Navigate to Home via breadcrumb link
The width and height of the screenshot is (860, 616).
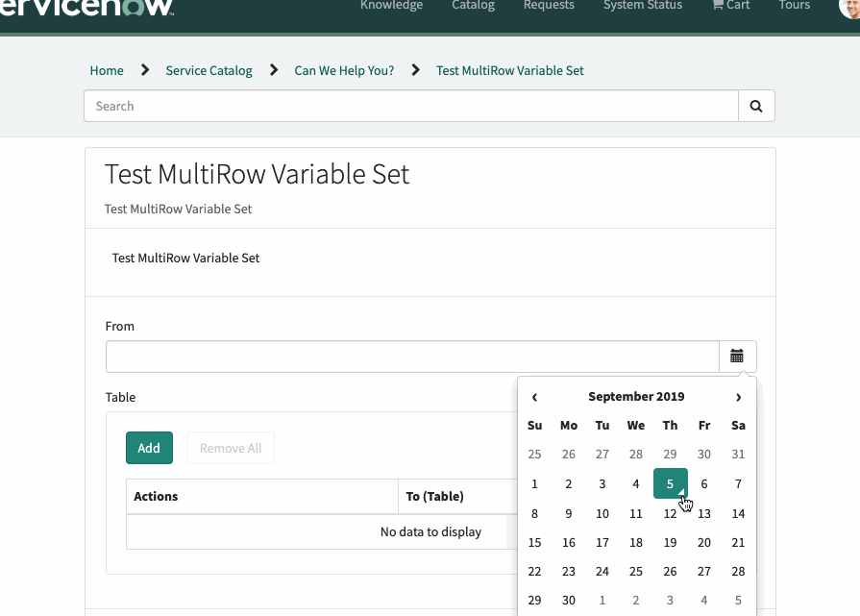(x=107, y=69)
